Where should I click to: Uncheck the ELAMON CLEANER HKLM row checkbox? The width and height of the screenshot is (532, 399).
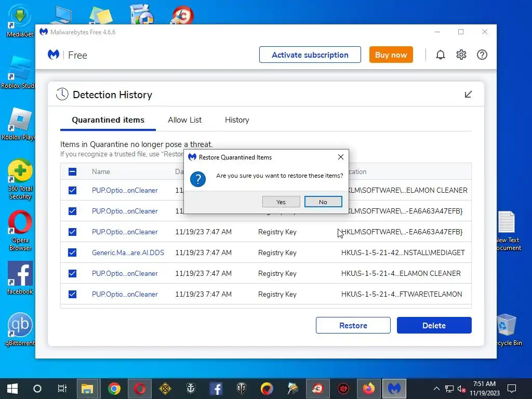point(72,190)
